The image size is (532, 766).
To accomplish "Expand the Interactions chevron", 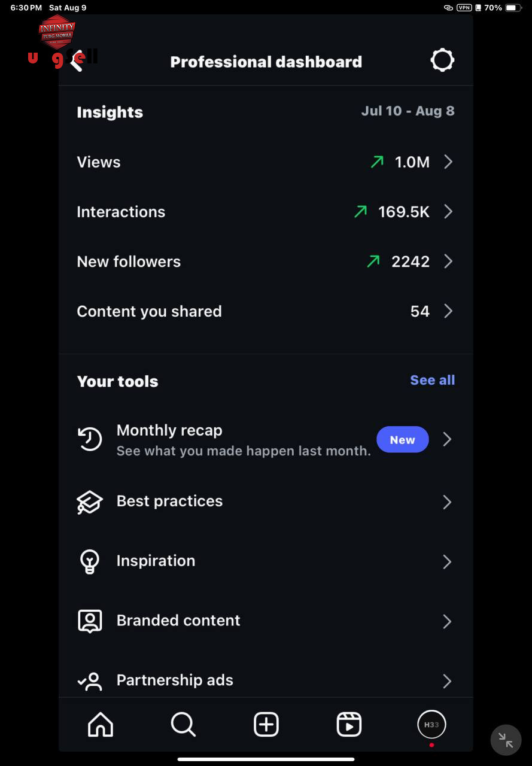I will [448, 211].
